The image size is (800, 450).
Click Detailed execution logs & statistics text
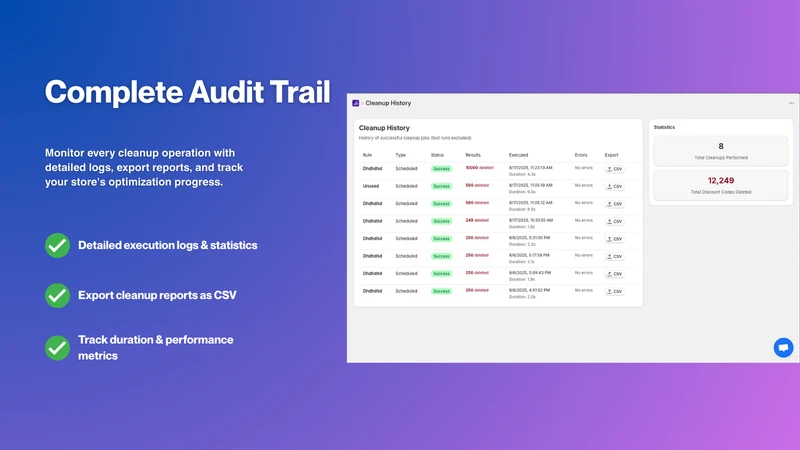[x=168, y=245]
